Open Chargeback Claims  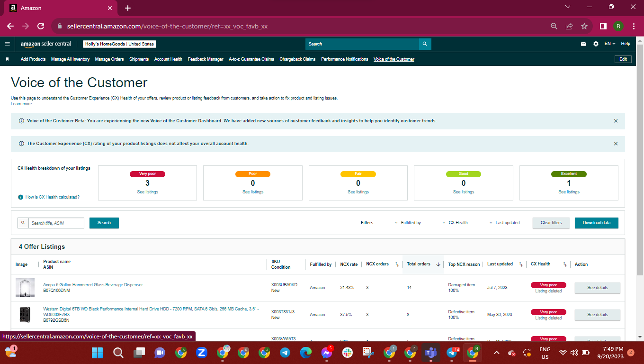coord(297,59)
